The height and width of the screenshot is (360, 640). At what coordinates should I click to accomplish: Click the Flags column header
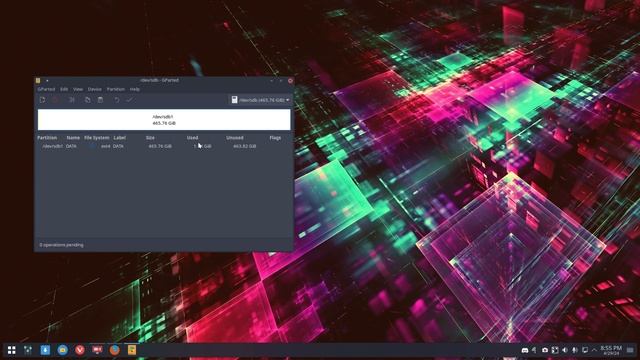275,138
